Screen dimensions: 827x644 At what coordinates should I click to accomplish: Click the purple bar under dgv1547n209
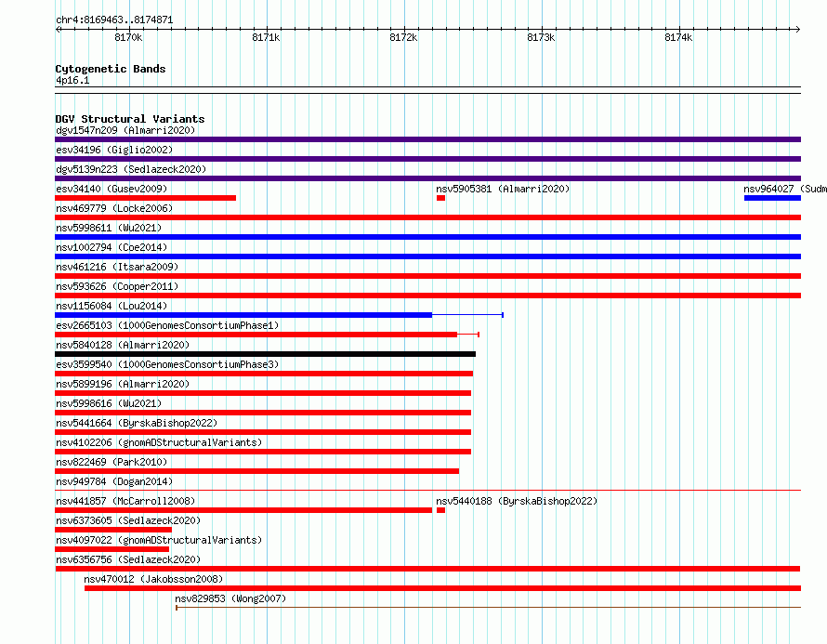[x=427, y=139]
